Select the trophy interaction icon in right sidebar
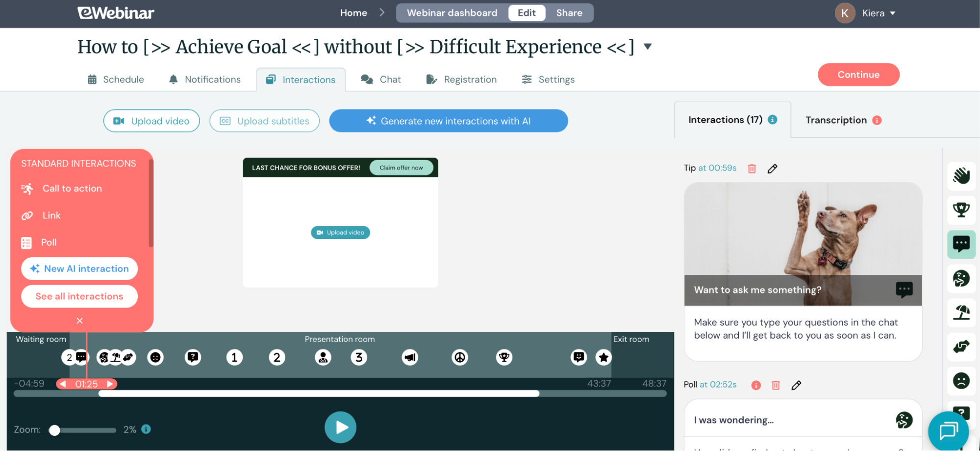 (961, 210)
